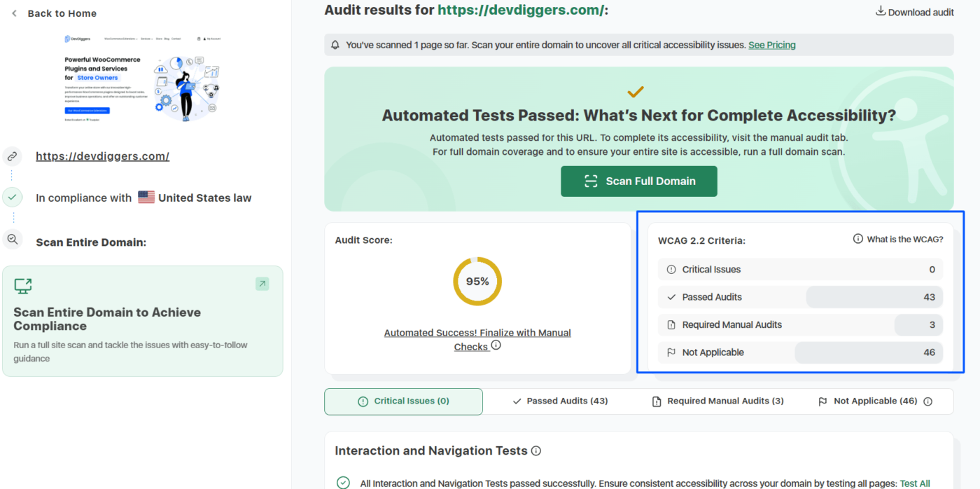980x489 pixels.
Task: Click the United States law text
Action: point(204,198)
